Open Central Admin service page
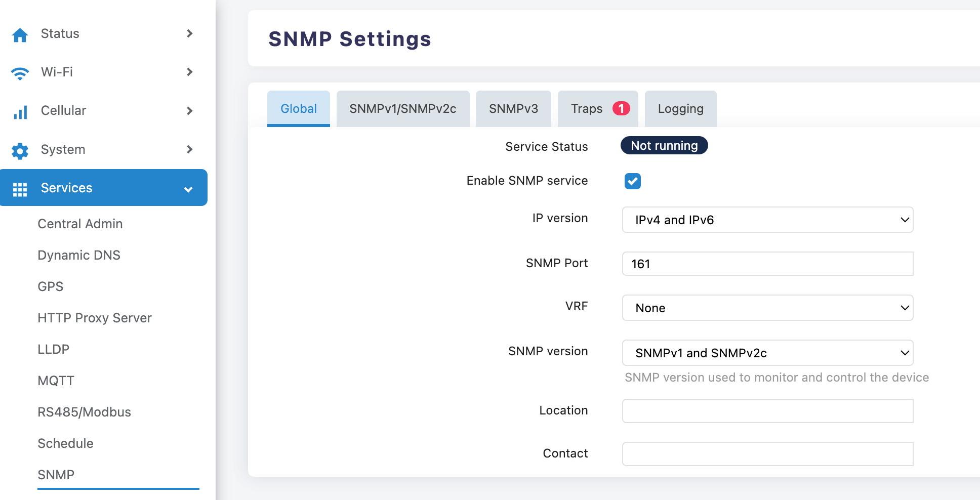The image size is (980, 500). coord(80,224)
